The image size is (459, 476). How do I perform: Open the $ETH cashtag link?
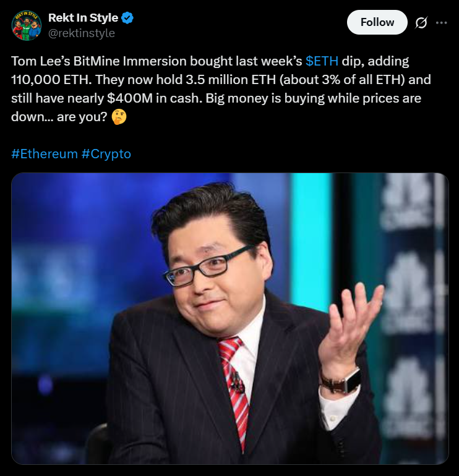click(322, 61)
